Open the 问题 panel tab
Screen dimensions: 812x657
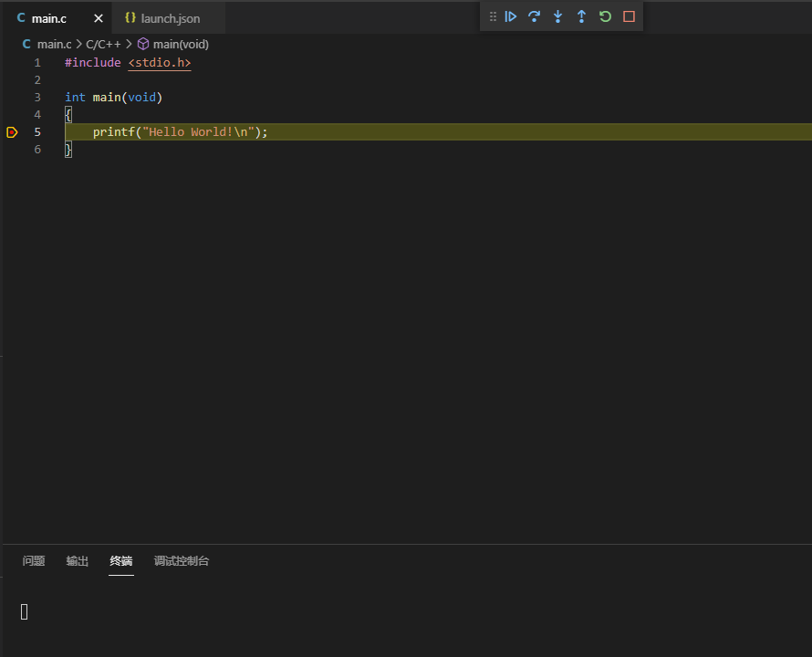pyautogui.click(x=34, y=561)
